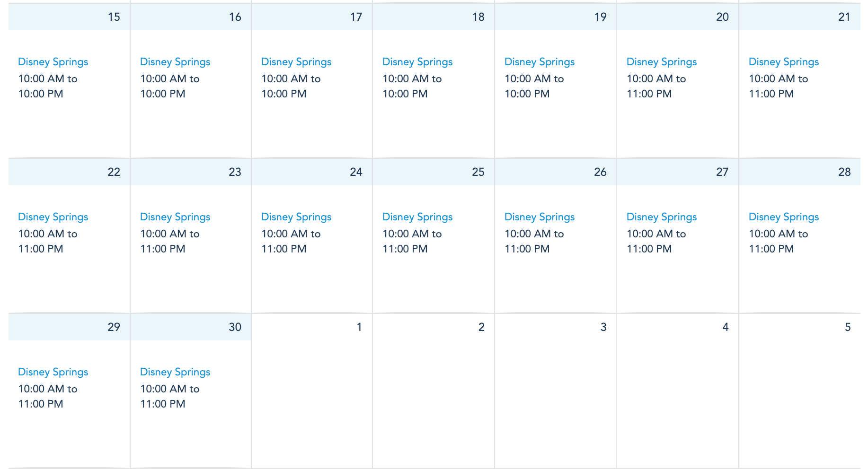Image resolution: width=868 pixels, height=469 pixels.
Task: Open Disney Springs link on the 25th
Action: coord(417,217)
